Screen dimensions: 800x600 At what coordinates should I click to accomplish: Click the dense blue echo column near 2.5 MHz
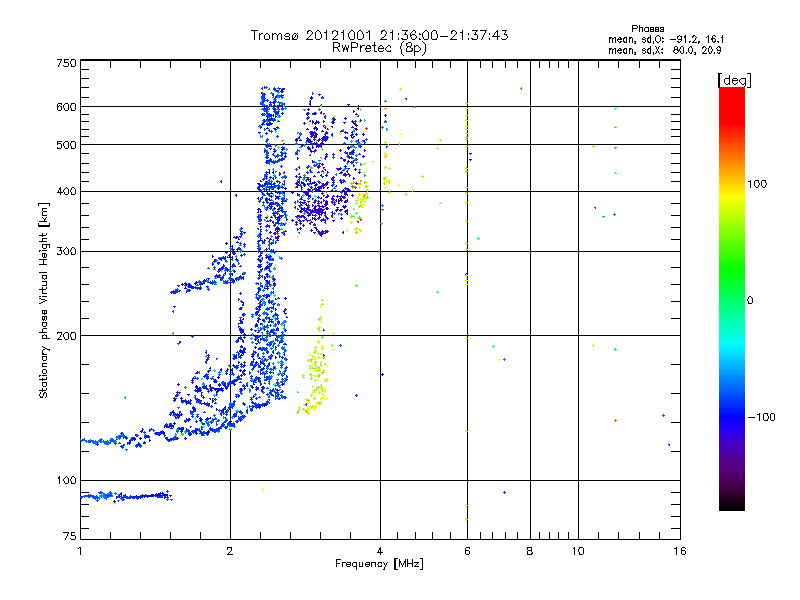270,245
